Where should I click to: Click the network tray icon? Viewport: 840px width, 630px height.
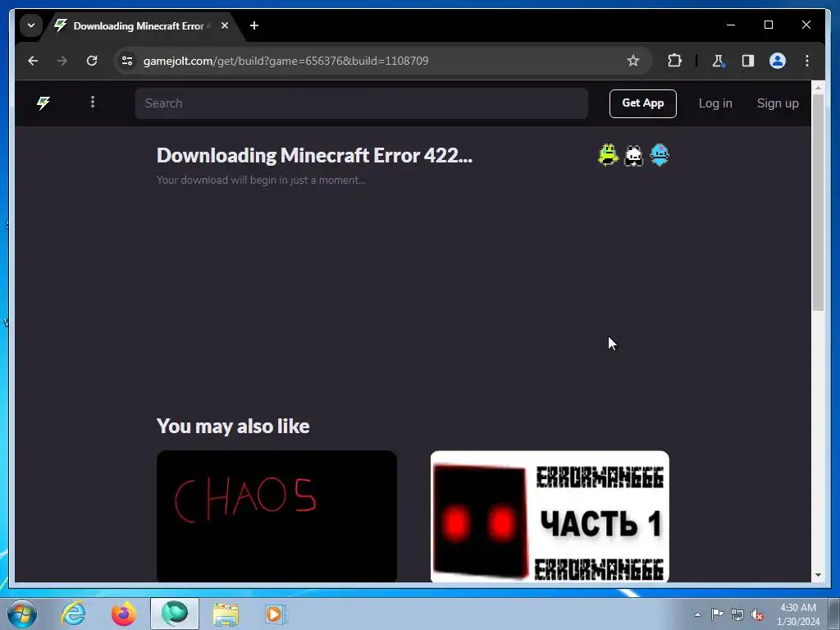pos(737,614)
